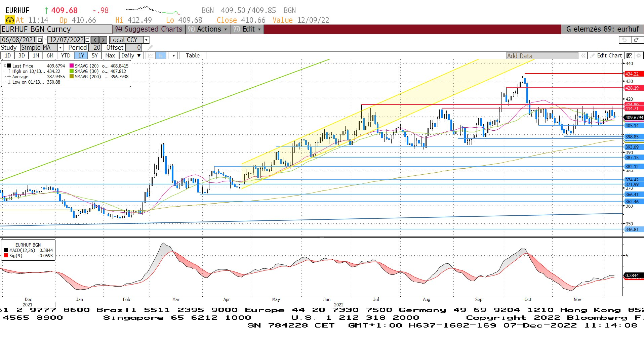Click the EURHUF BGN MACD legend title
Screen dimensions: 644x344
(28, 245)
